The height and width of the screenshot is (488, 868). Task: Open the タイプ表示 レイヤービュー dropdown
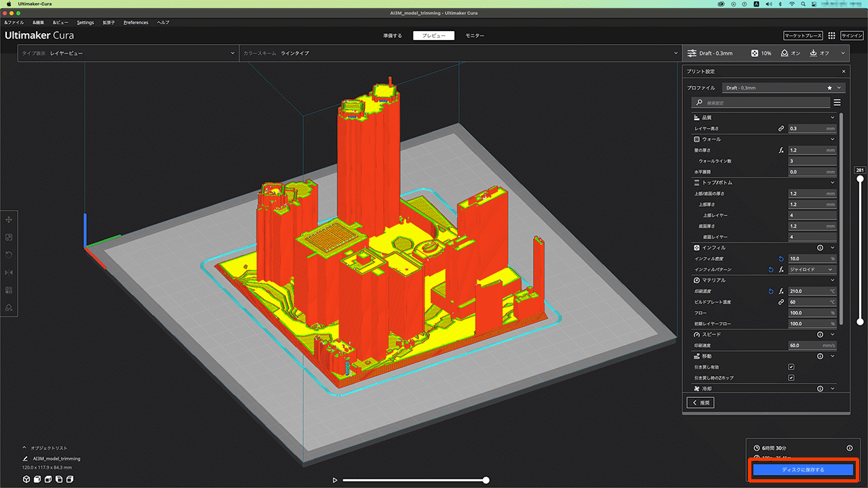128,53
